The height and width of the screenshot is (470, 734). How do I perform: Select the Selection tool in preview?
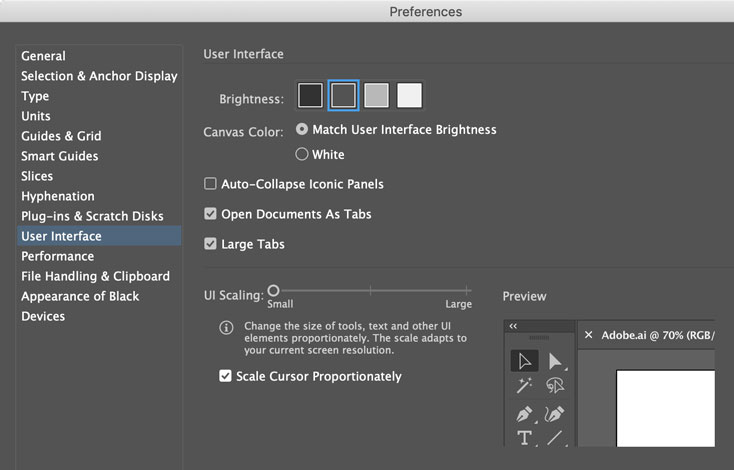[524, 361]
